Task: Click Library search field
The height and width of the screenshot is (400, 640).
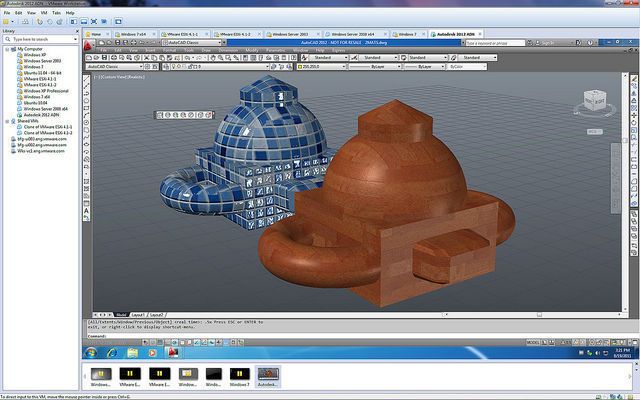Action: pos(40,39)
